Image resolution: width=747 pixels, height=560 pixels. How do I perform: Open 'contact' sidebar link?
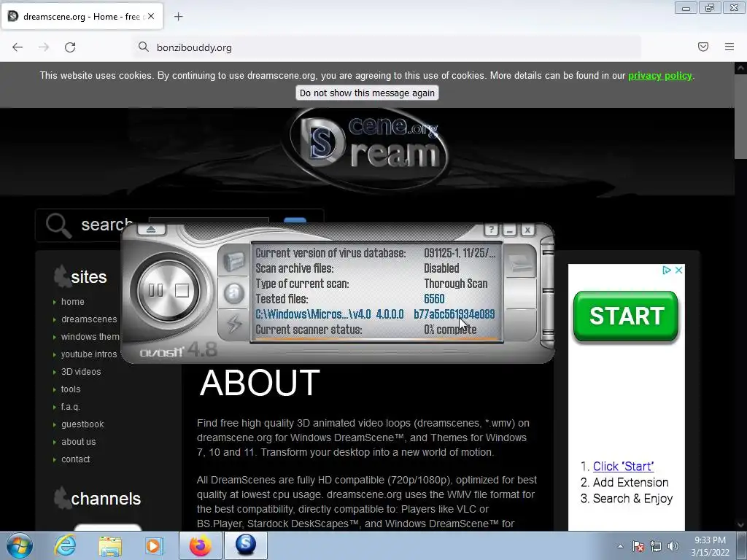coord(75,459)
